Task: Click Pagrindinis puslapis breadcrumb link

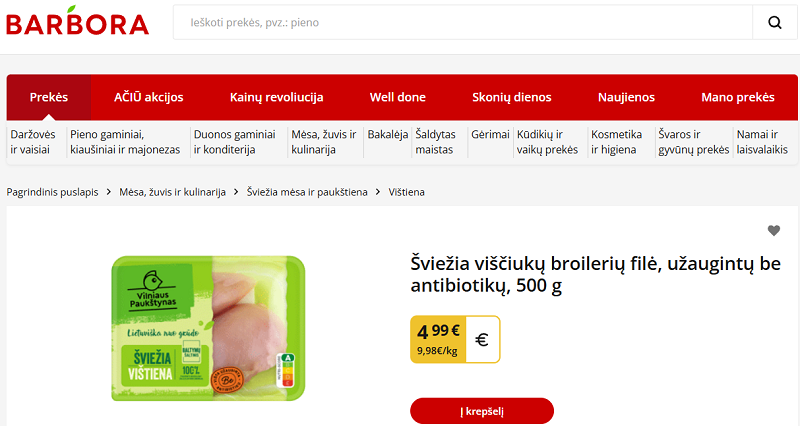Action: click(53, 192)
